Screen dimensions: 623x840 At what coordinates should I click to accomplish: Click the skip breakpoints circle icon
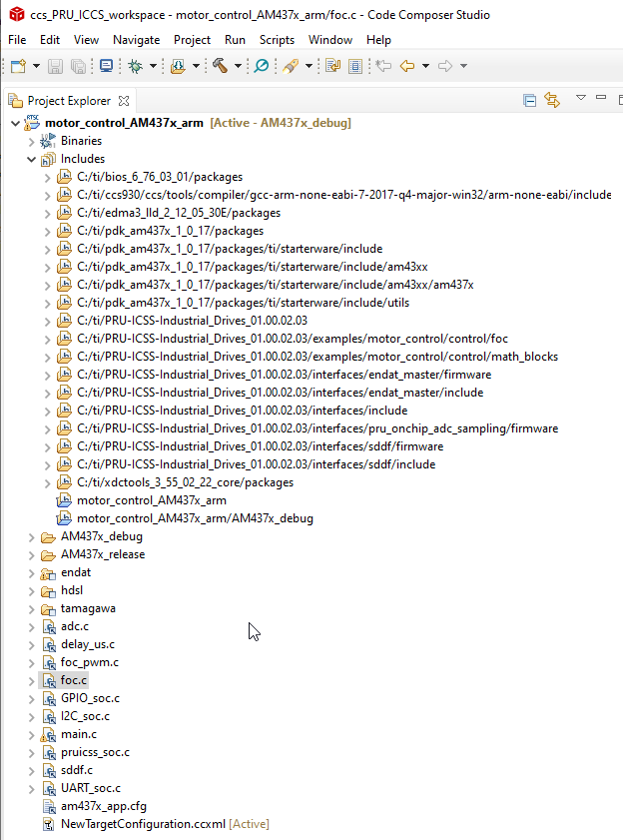(262, 66)
